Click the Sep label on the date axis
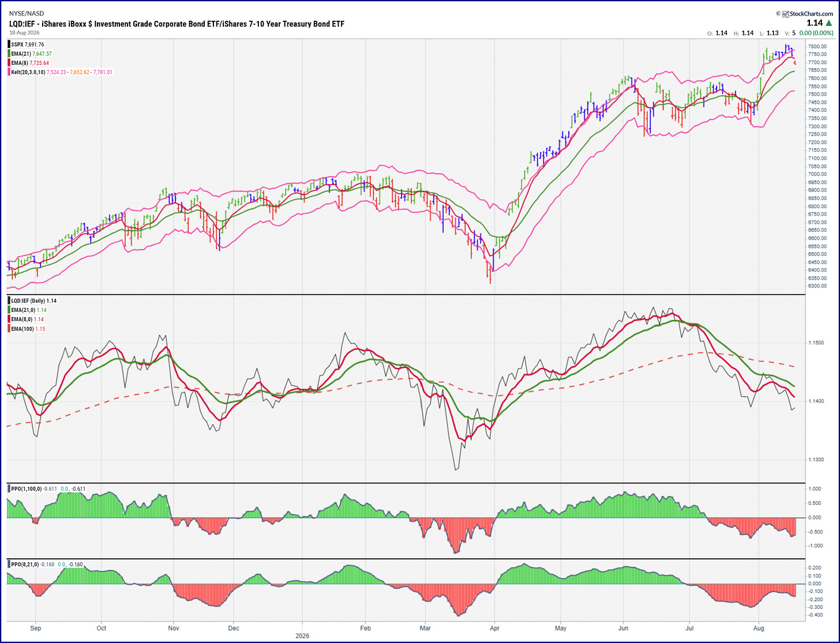 [36, 627]
